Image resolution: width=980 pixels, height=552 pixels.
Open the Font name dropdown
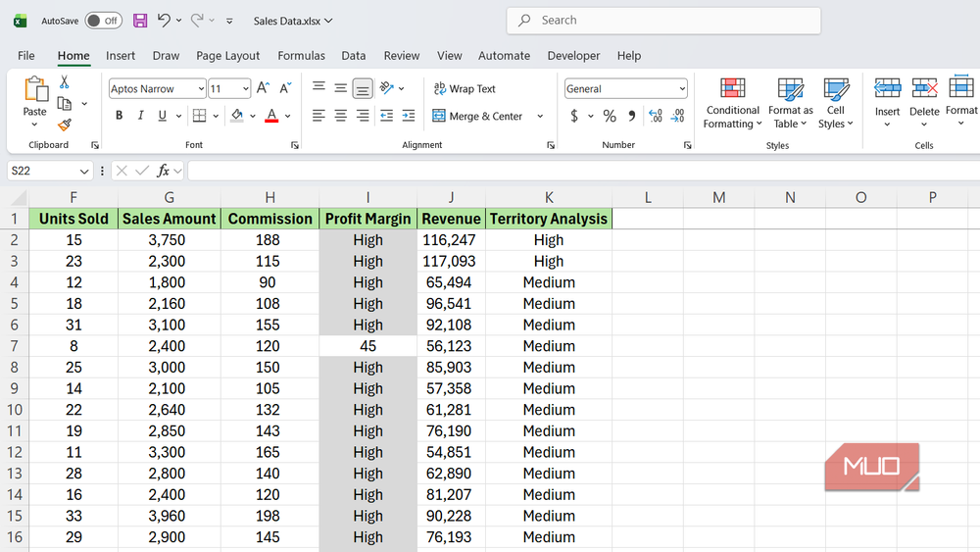point(201,89)
